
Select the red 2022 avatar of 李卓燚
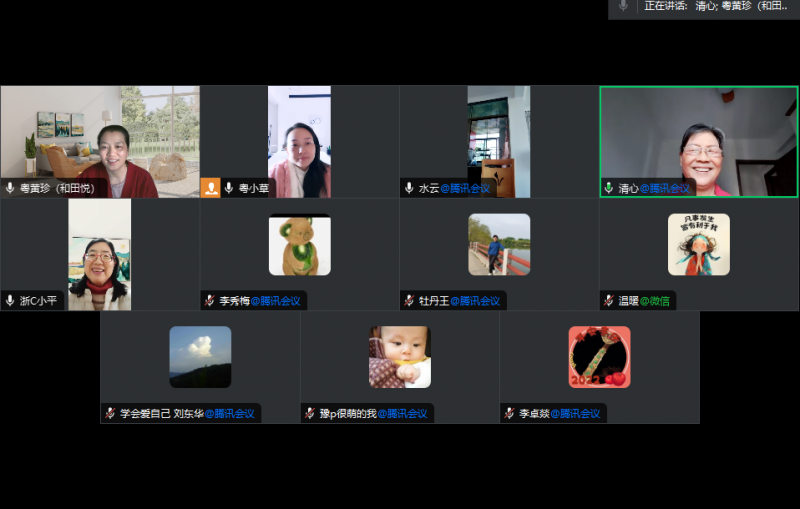point(599,357)
